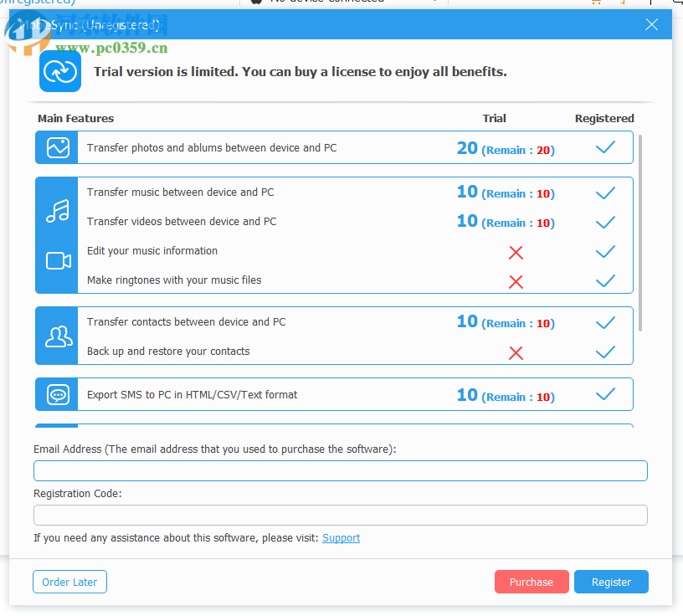The image size is (683, 616).
Task: Click the blue Register button
Action: (x=611, y=582)
